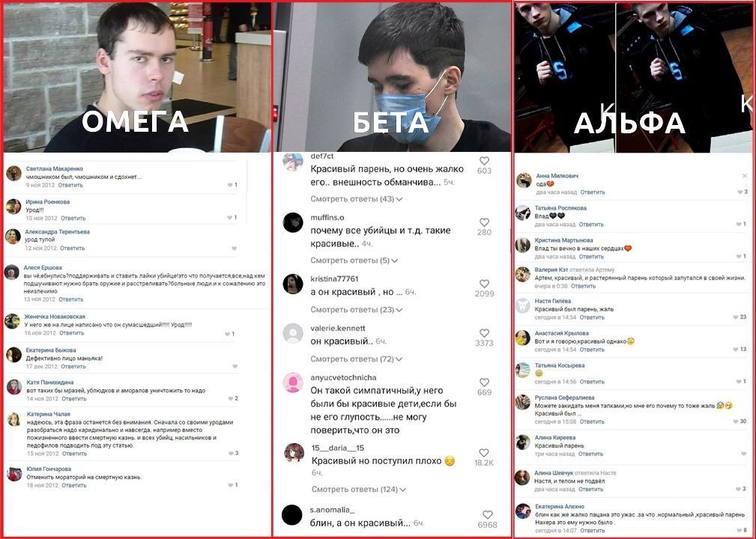Image resolution: width=756 pixels, height=539 pixels.
Task: Click 'Ответить' under Светлана Макаренко comment
Action: pos(70,185)
